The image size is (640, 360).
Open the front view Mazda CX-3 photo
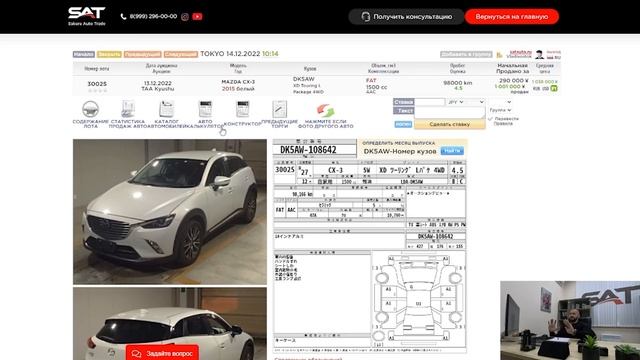click(170, 212)
